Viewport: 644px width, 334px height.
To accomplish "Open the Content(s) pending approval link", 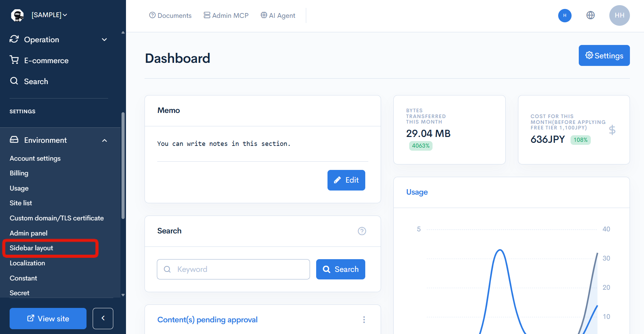I will [x=207, y=320].
